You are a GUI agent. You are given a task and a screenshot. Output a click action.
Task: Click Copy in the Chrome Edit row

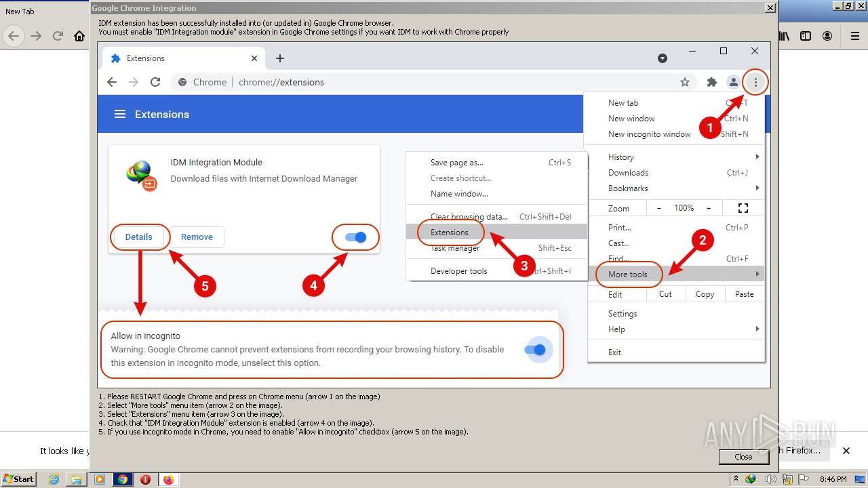pyautogui.click(x=705, y=294)
